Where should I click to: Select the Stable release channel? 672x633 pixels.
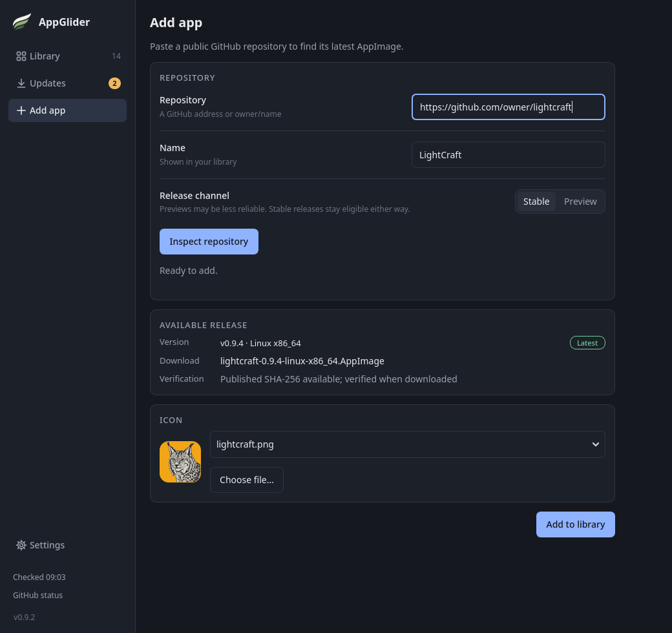pyautogui.click(x=536, y=202)
